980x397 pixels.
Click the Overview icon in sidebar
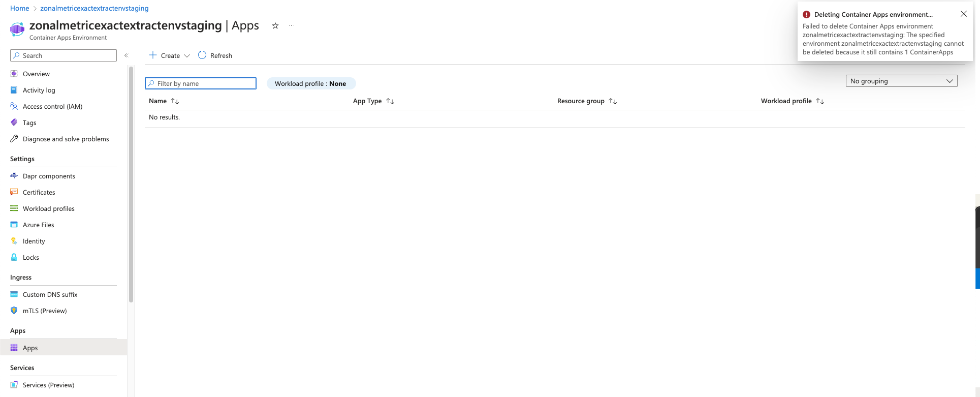(x=14, y=74)
